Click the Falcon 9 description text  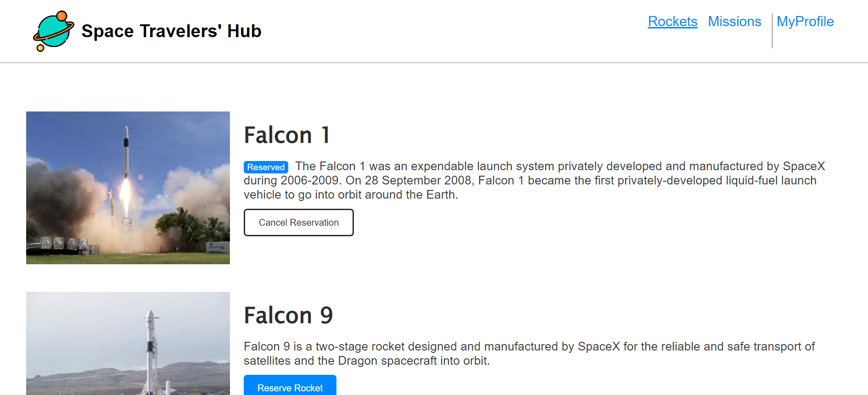click(529, 353)
